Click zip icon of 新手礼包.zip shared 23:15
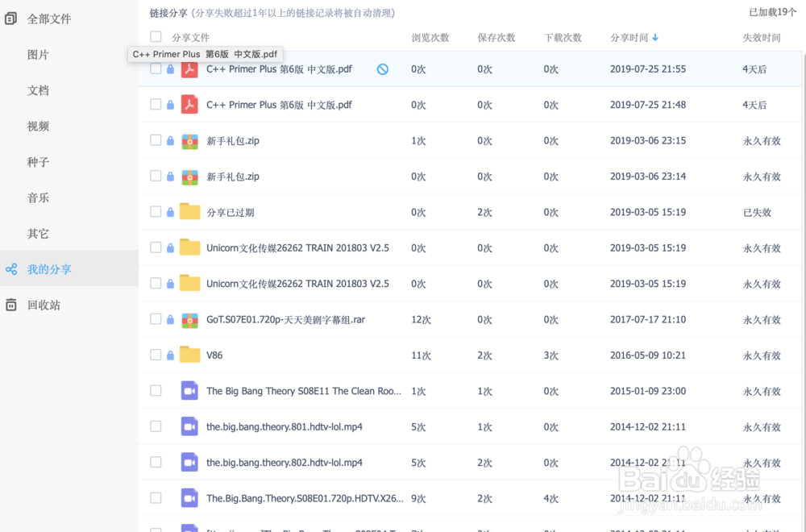806x532 pixels. tap(189, 141)
